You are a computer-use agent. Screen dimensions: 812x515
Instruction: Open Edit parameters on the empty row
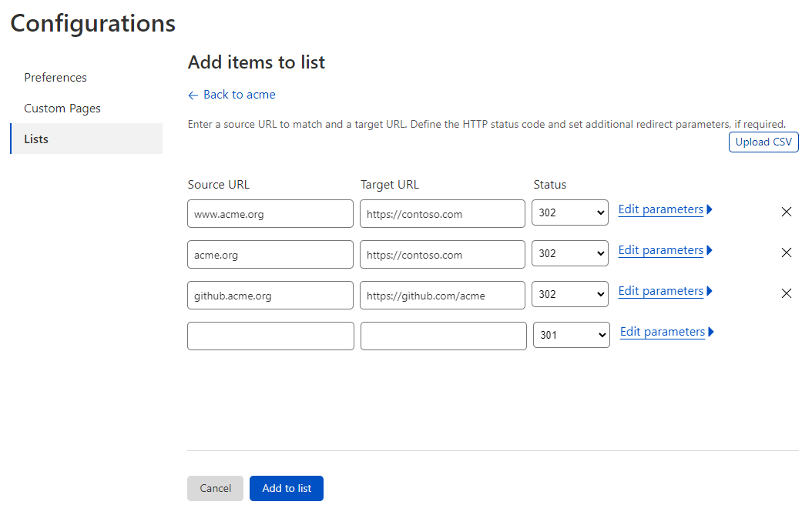click(x=663, y=331)
